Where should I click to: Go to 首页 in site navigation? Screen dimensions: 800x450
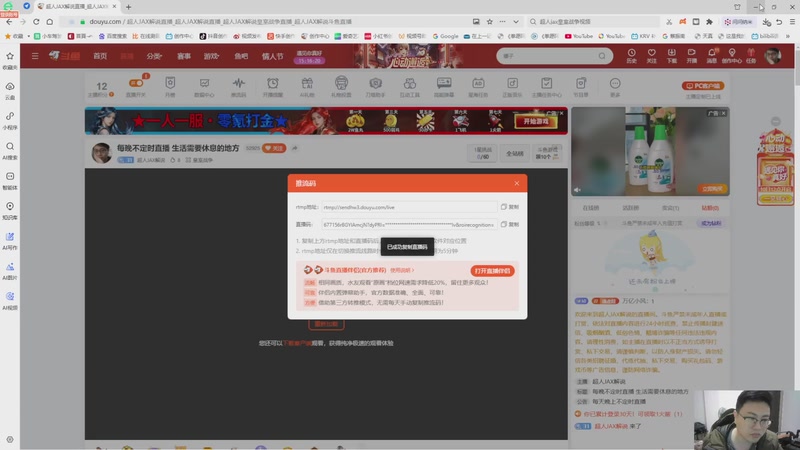point(100,56)
